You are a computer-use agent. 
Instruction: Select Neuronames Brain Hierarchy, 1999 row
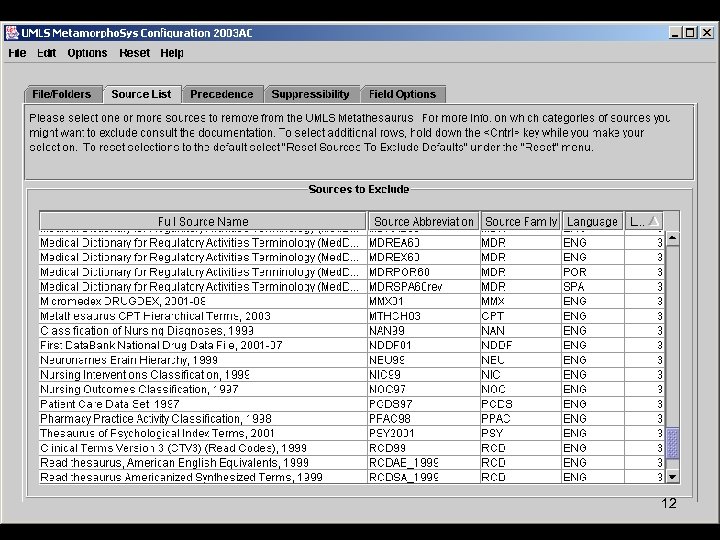(352, 360)
